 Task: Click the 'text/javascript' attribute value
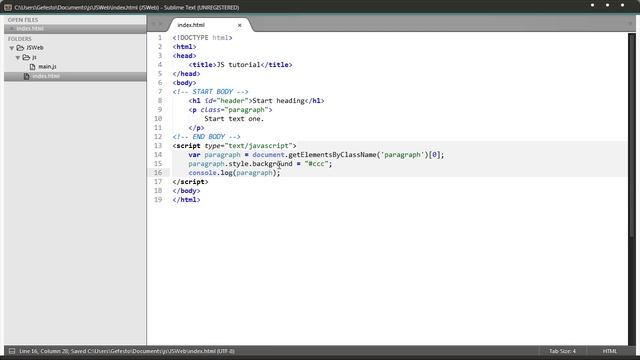[x=258, y=146]
